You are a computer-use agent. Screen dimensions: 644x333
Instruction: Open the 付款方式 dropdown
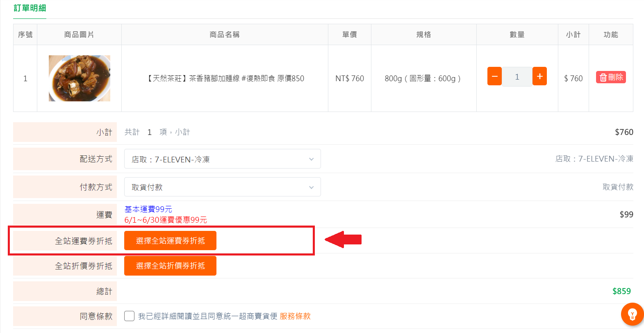223,187
